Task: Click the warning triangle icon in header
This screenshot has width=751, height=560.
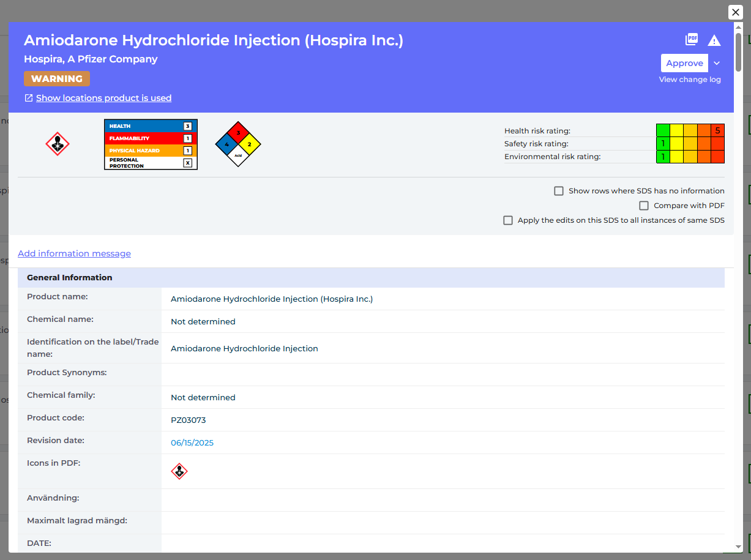Action: 714,40
